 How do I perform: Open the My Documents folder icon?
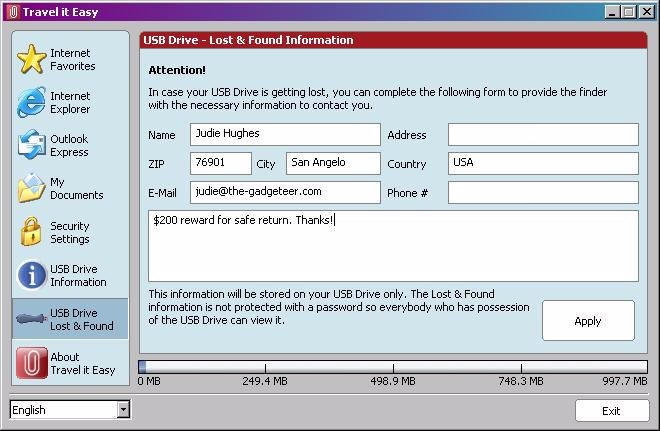(x=31, y=189)
